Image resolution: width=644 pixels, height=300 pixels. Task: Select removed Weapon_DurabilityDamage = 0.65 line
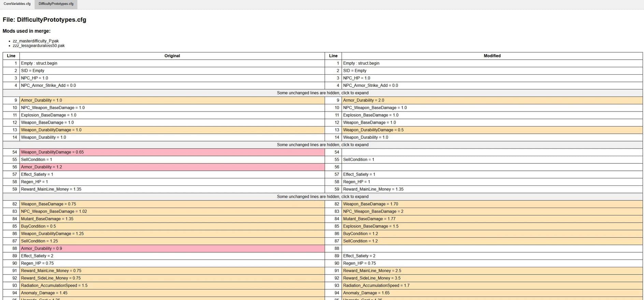point(52,152)
